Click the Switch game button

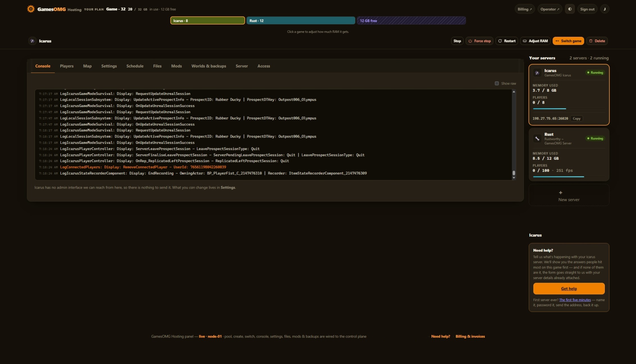coord(568,41)
